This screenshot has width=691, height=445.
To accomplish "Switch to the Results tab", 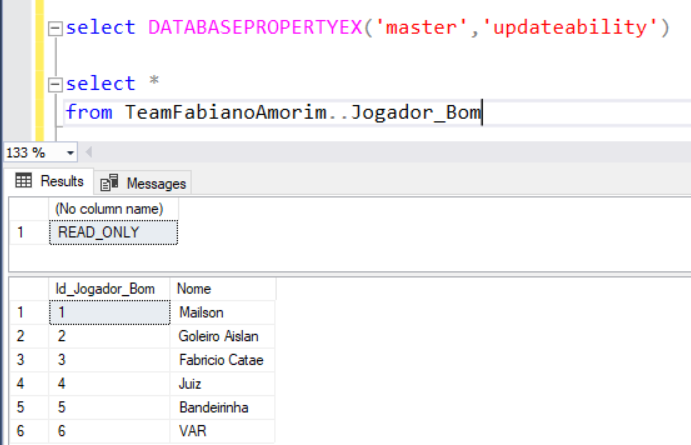I will (x=50, y=181).
